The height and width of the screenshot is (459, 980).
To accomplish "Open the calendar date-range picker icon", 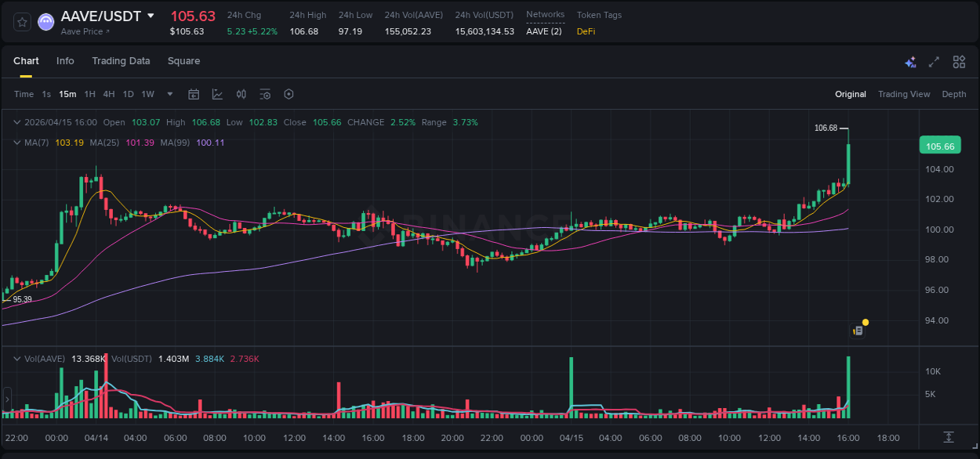I will [x=194, y=94].
